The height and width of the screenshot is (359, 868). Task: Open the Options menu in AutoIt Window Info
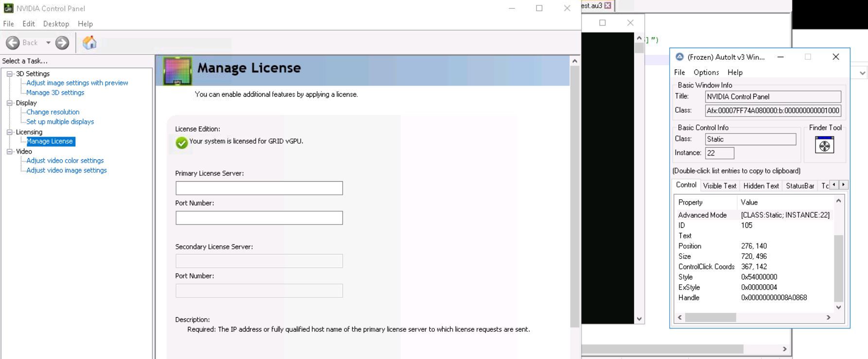pos(706,72)
